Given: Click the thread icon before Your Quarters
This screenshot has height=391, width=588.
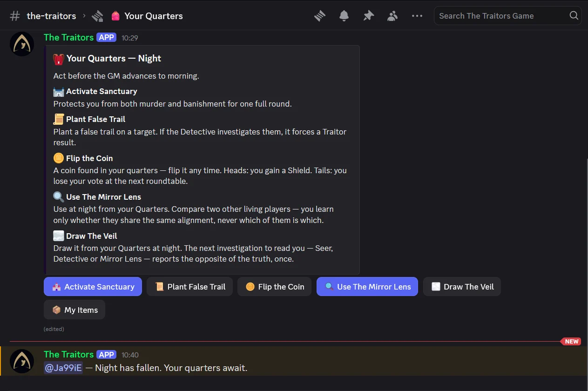Looking at the screenshot, I should pyautogui.click(x=97, y=16).
